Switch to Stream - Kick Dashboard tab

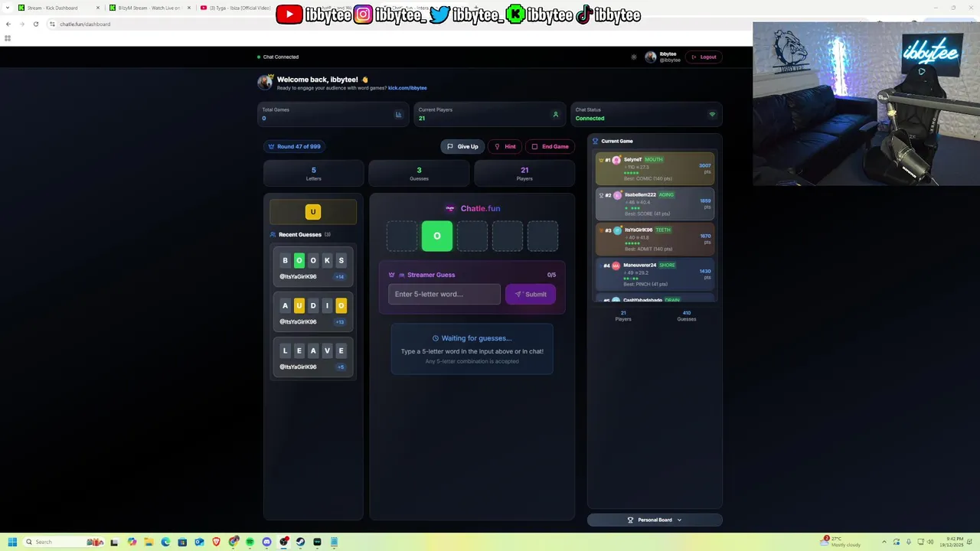[x=57, y=8]
